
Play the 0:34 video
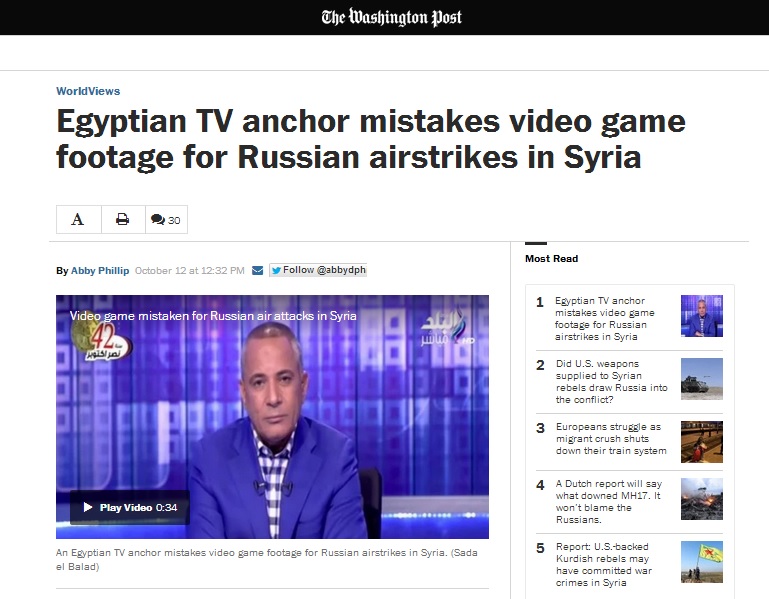pos(130,507)
